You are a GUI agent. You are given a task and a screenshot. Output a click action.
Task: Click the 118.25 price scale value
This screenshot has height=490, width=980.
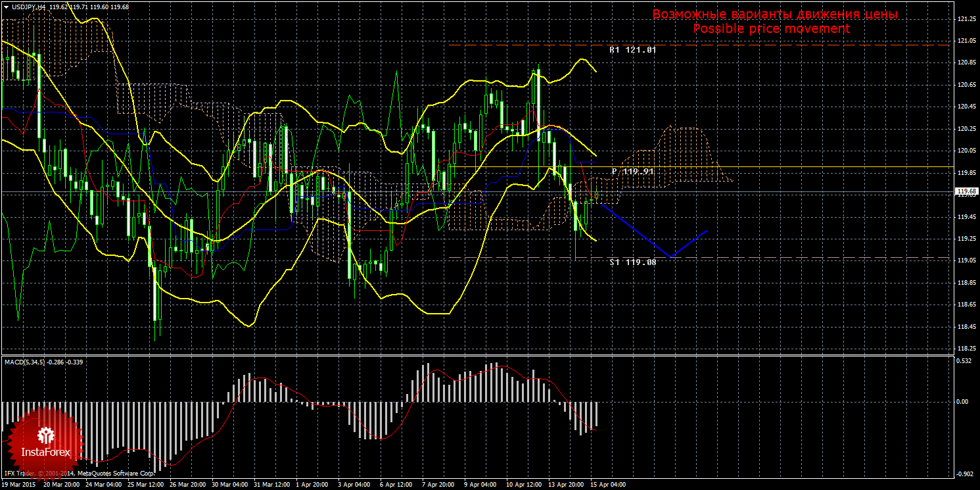click(966, 349)
